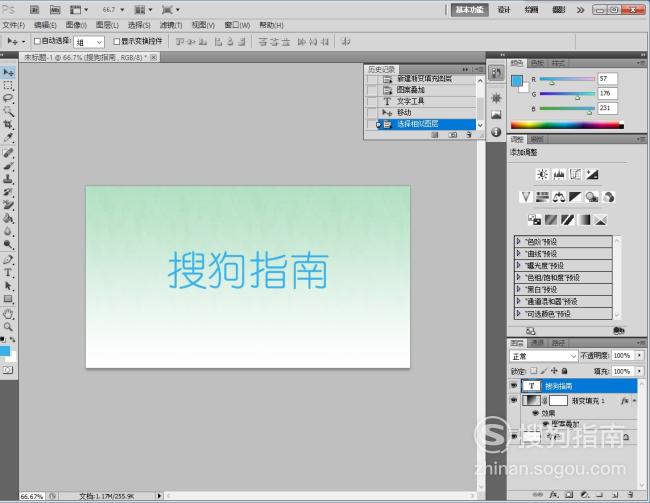Screen dimensions: 650x503
Task: Enable the 显示变换控件 checkbox
Action: (x=117, y=41)
